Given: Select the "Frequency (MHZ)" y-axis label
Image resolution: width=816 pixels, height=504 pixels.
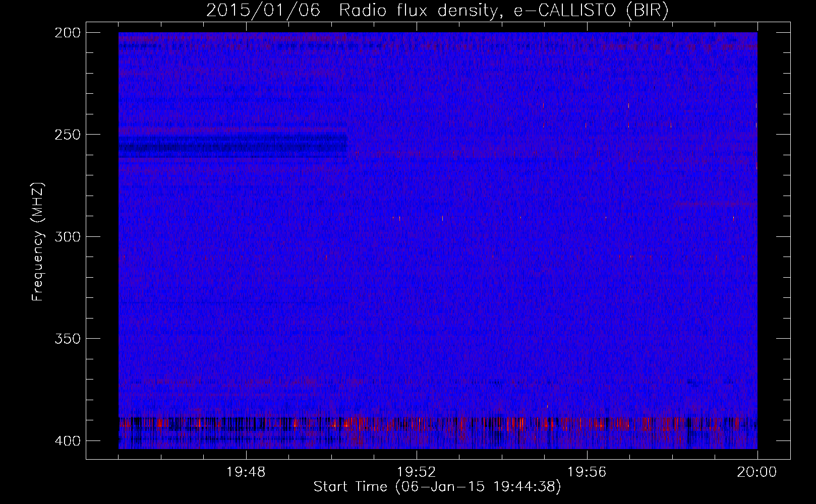Looking at the screenshot, I should coord(38,242).
